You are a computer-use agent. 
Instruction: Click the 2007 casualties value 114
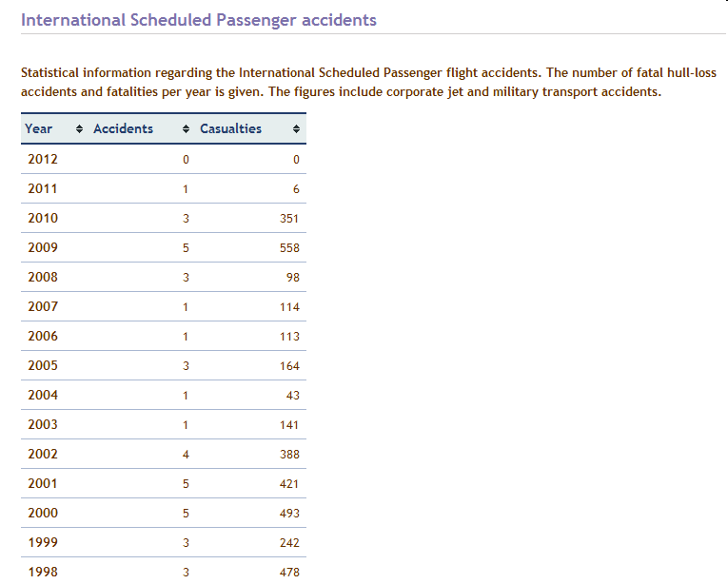[x=289, y=307]
